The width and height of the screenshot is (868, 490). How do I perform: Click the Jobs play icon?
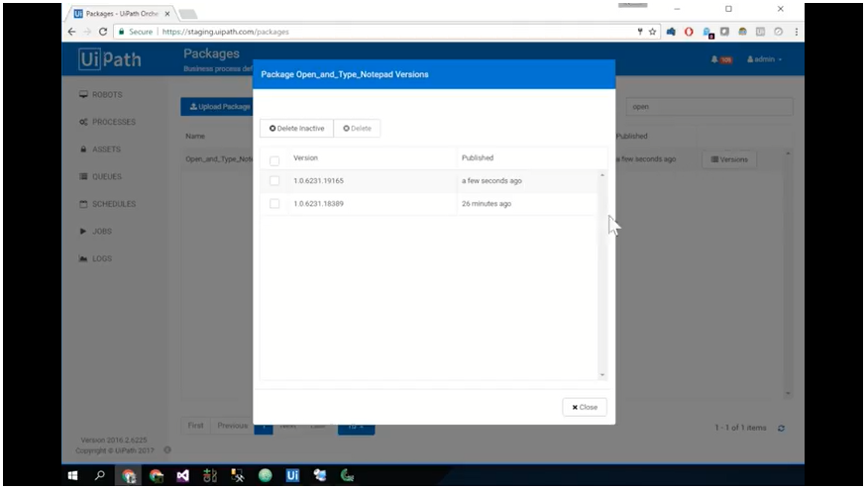point(83,232)
